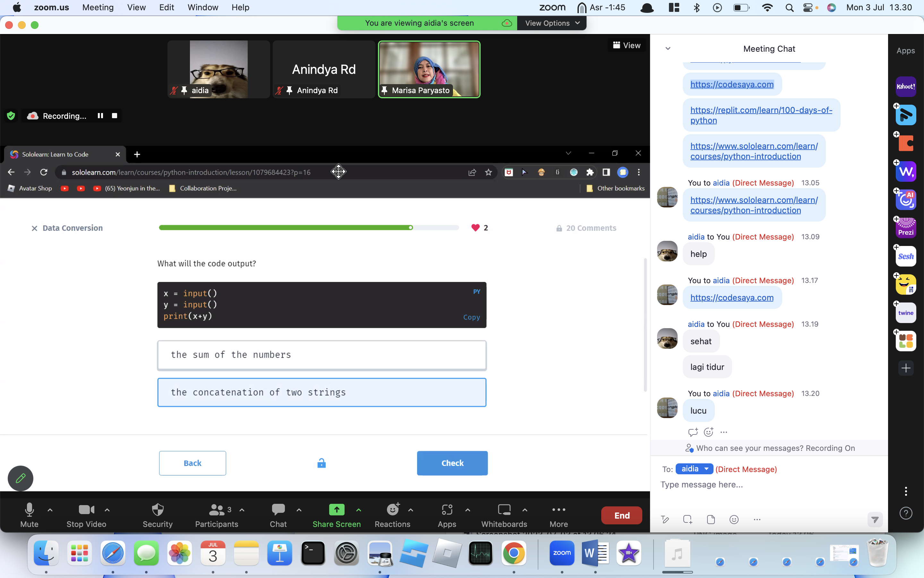This screenshot has height=578, width=924.
Task: Open the Prezi app in Apps sidebar
Action: click(x=906, y=228)
